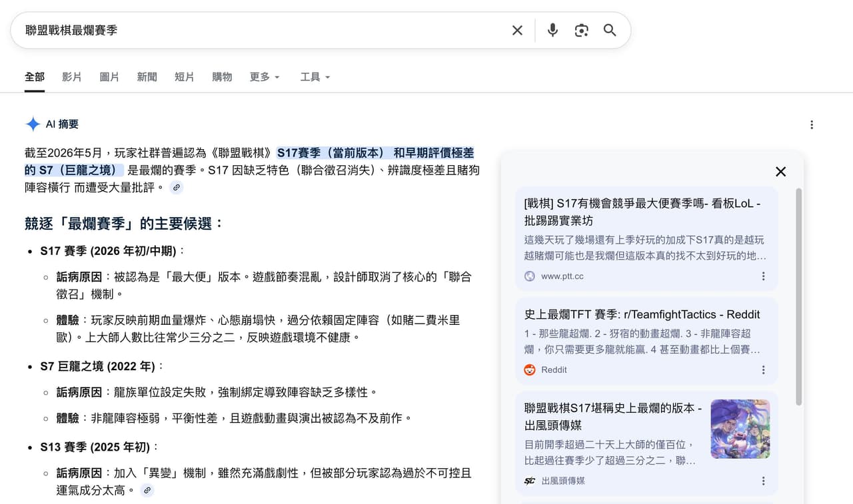853x504 pixels.
Task: Open the source link chip after 大量批評
Action: [177, 188]
